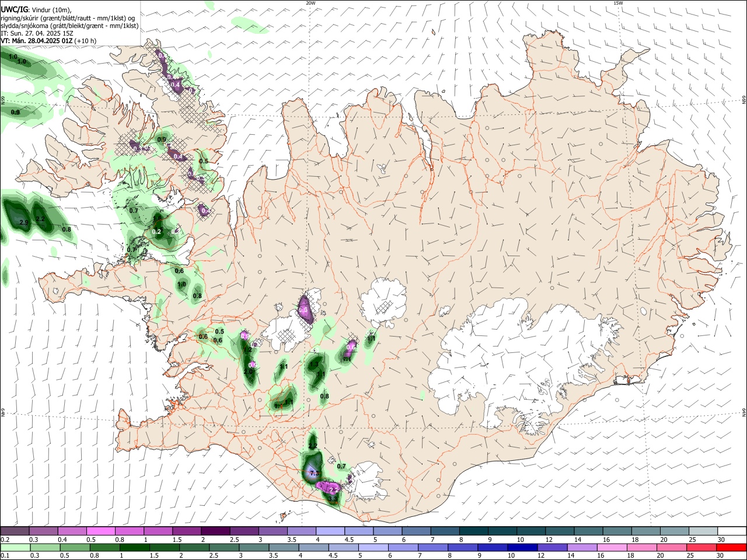The image size is (747, 560).
Task: Pick the pale grey 25–30 snow scale swatch
Action: 703,531
